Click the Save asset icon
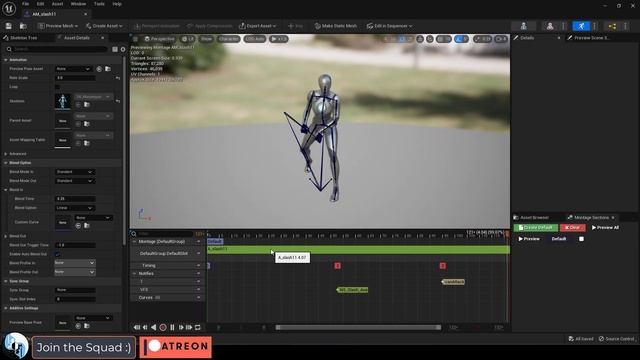Image resolution: width=640 pixels, height=360 pixels. click(9, 26)
